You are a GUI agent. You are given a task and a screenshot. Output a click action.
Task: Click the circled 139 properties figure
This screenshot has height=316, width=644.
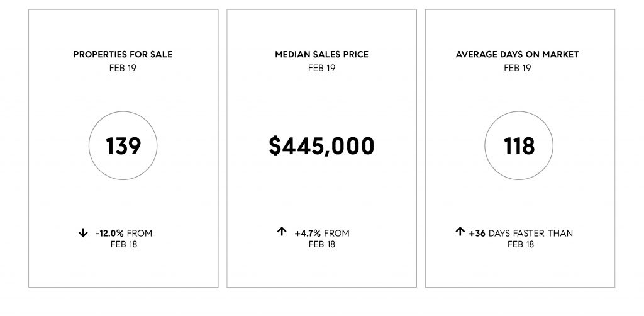coord(123,147)
